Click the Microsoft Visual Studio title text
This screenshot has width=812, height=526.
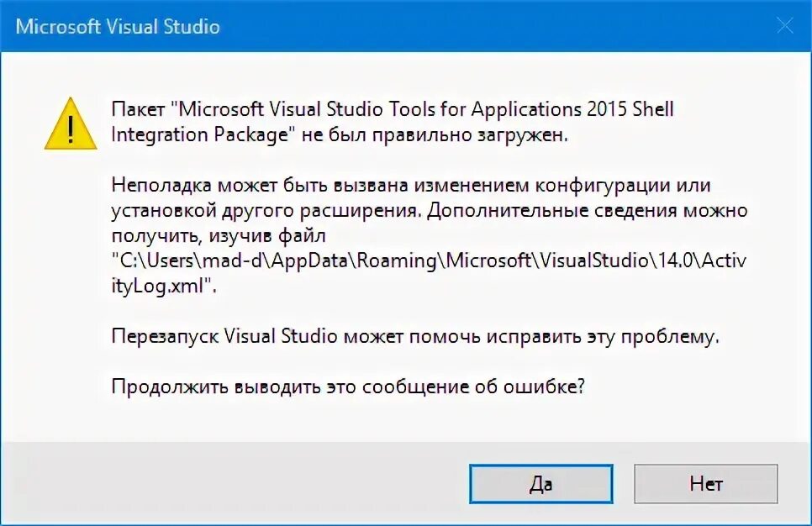118,26
